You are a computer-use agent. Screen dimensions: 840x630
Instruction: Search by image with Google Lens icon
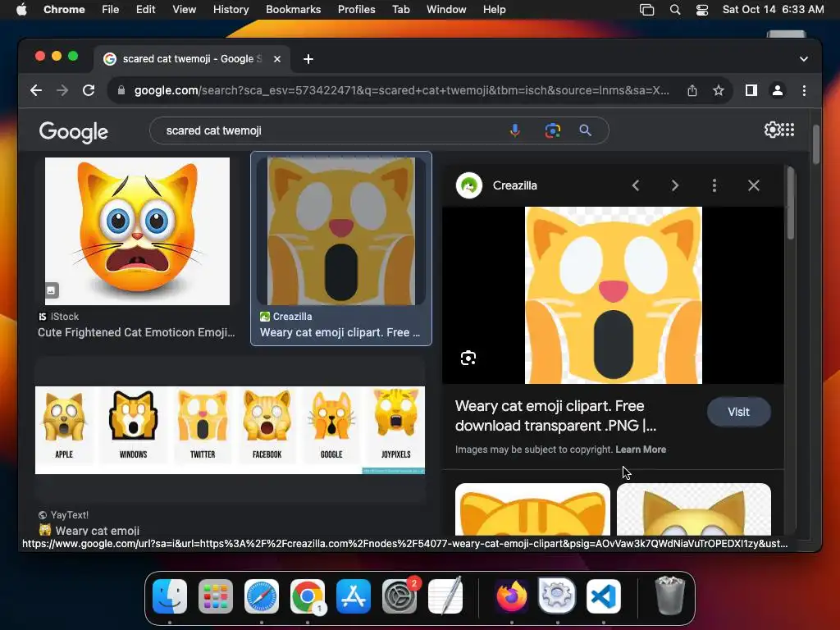tap(552, 130)
